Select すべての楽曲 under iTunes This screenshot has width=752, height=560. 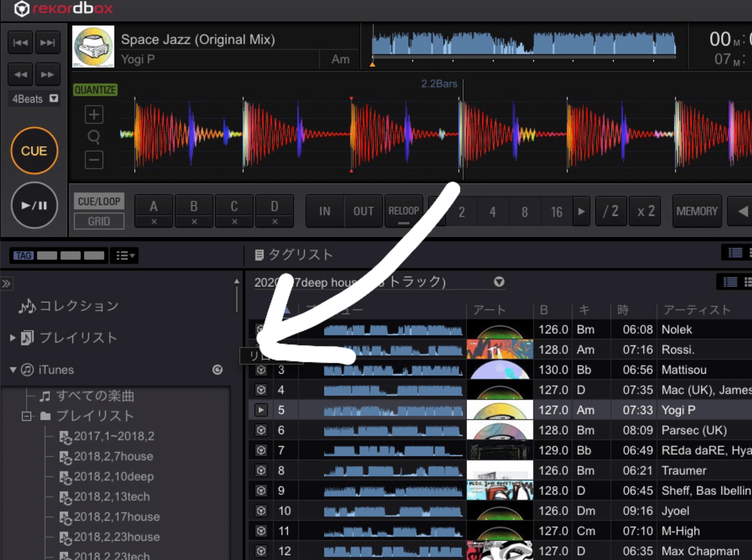87,396
